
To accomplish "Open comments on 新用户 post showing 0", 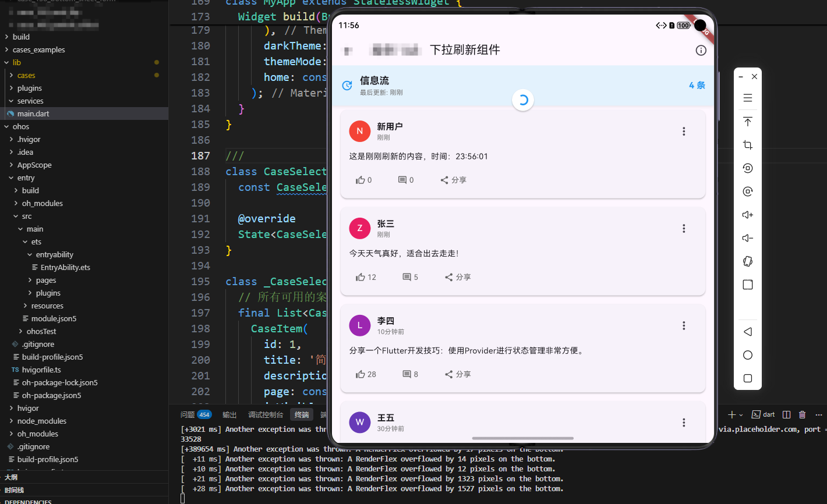I will pos(406,180).
